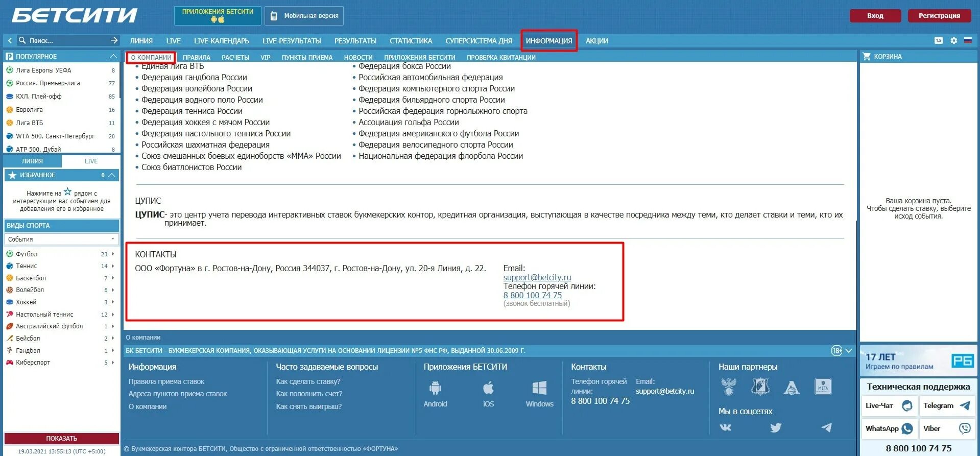Open odds format switcher icon
The image size is (980, 456).
[939, 40]
